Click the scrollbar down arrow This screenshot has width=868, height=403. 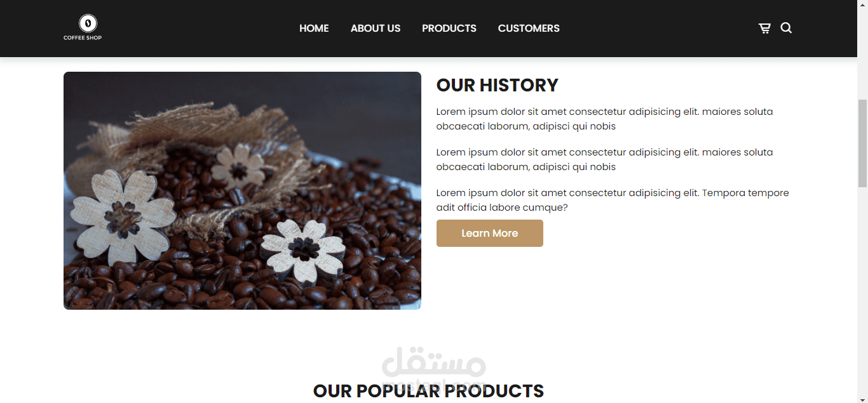pyautogui.click(x=862, y=398)
